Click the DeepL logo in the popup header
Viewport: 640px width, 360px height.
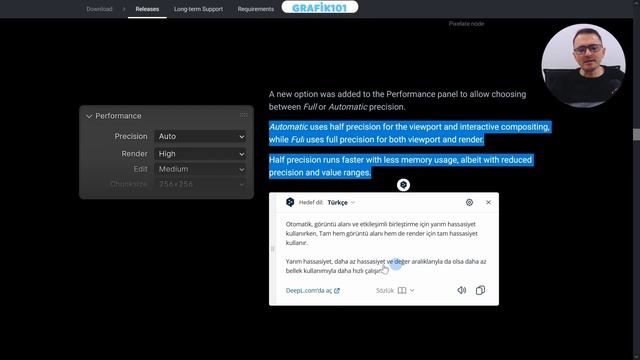coord(290,202)
